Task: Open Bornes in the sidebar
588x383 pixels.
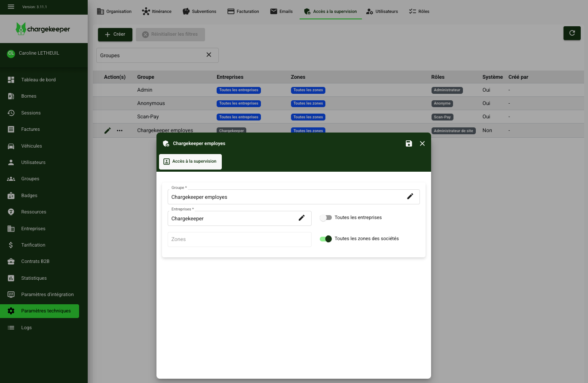Action: pos(29,96)
